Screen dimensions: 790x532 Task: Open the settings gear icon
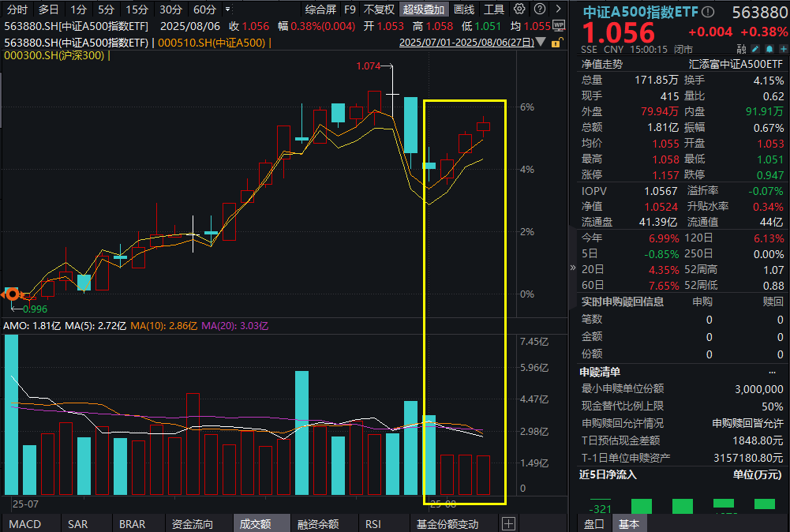click(518, 9)
